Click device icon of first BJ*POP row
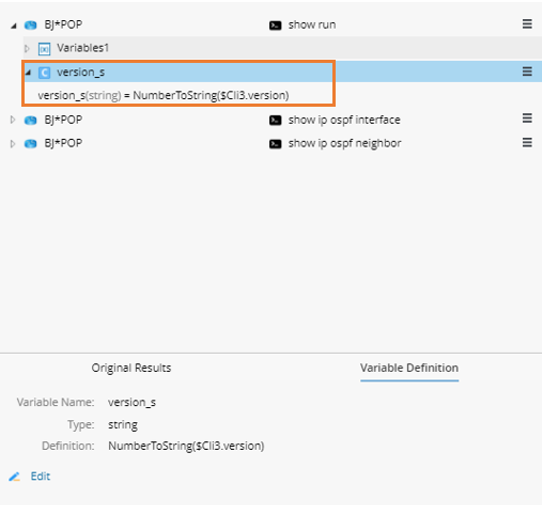Screen dimensions: 542x505 pos(30,25)
